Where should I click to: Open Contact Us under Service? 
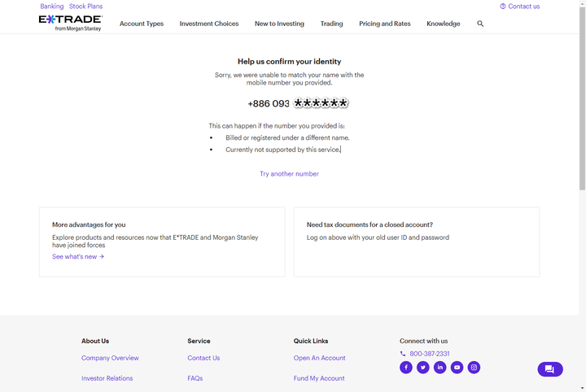click(203, 358)
